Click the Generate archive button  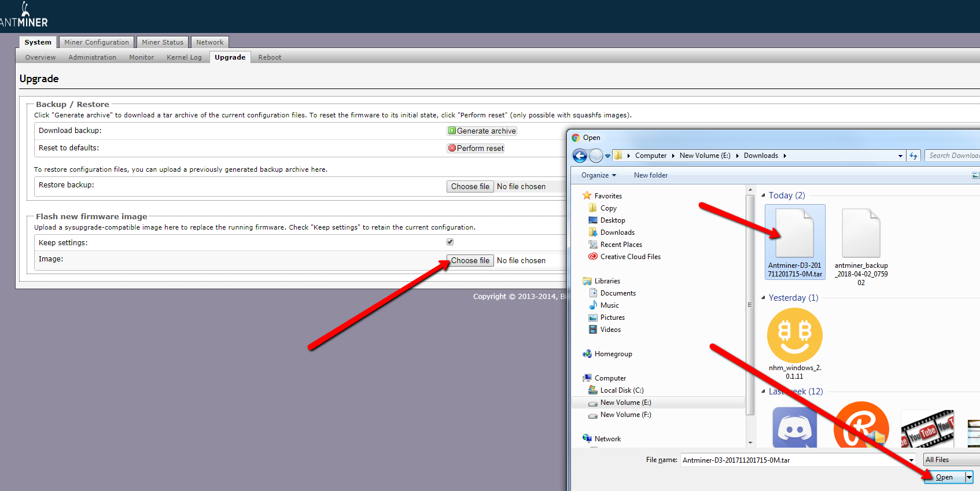coord(482,131)
